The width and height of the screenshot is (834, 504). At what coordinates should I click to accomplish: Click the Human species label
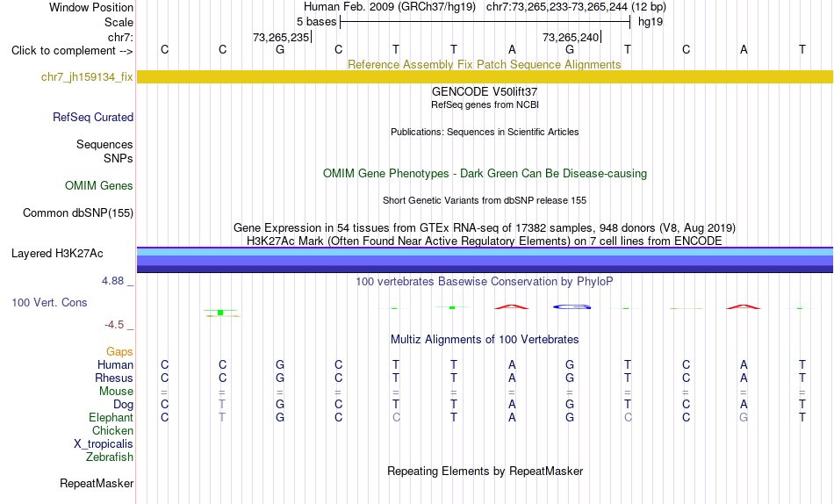pyautogui.click(x=115, y=364)
